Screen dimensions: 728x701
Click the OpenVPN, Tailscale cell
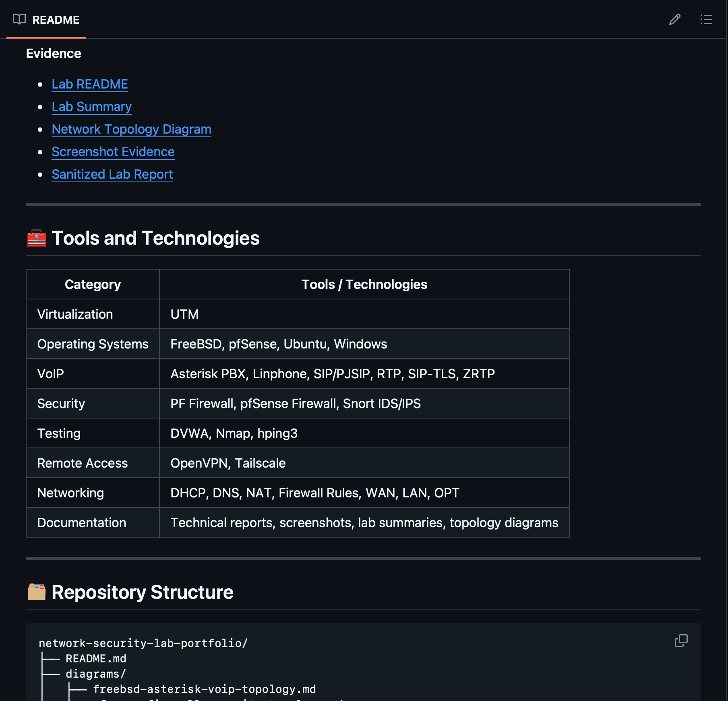pos(364,463)
